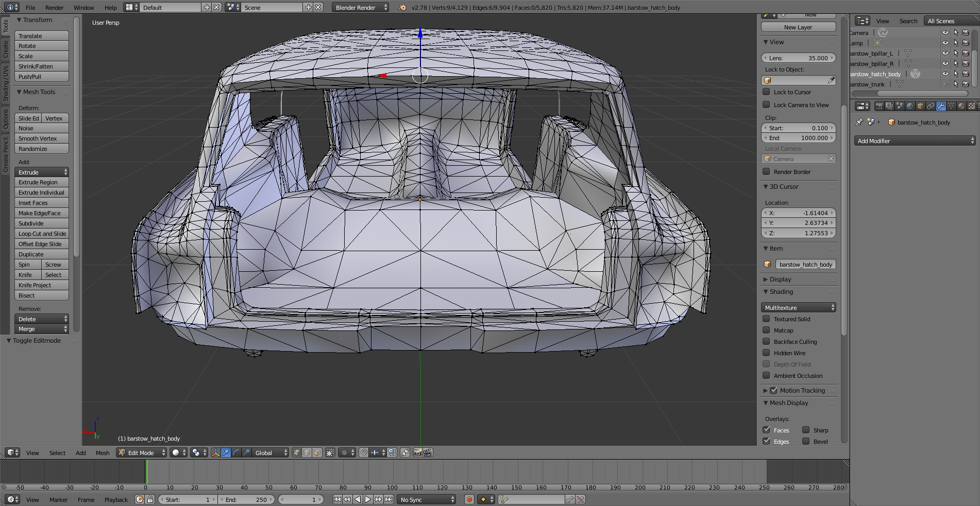Image resolution: width=980 pixels, height=506 pixels.
Task: Open the Render menu in top bar
Action: tap(54, 8)
